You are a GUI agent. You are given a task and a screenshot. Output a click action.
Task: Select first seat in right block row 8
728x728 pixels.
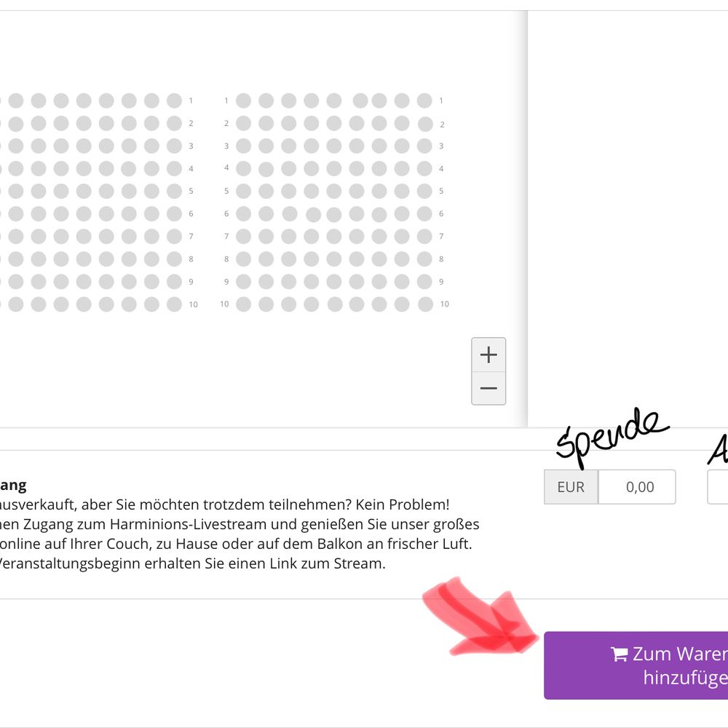tap(243, 258)
